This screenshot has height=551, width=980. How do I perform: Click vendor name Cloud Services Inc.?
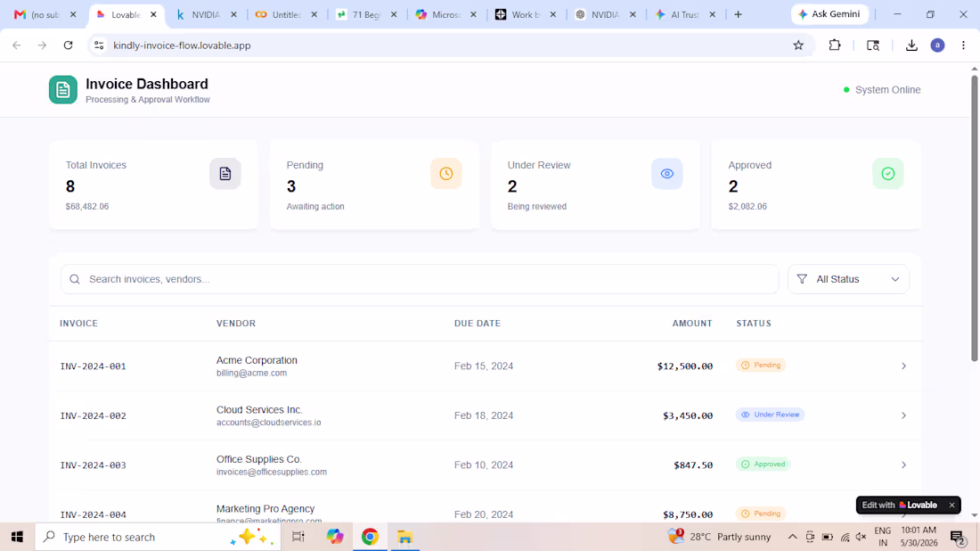[x=259, y=409]
